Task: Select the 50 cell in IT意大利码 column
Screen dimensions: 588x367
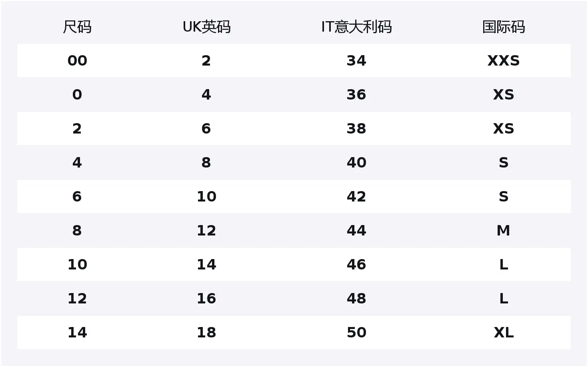Action: pyautogui.click(x=356, y=333)
